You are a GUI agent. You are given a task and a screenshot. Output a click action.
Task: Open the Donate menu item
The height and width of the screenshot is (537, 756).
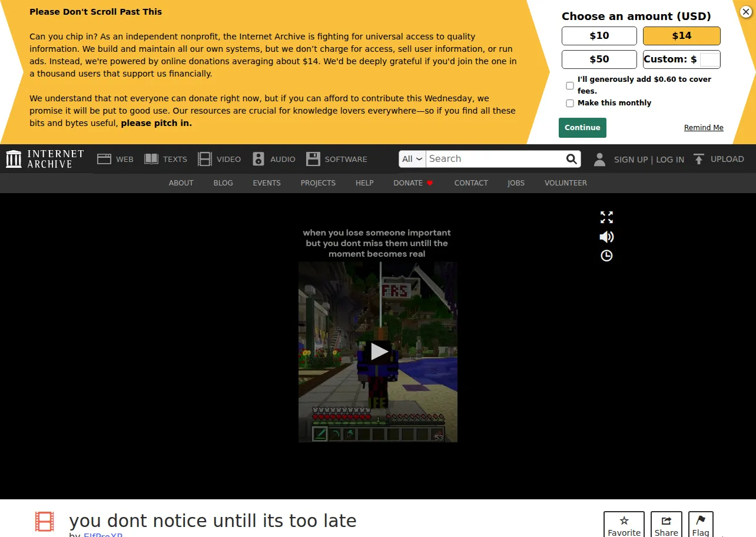(413, 183)
